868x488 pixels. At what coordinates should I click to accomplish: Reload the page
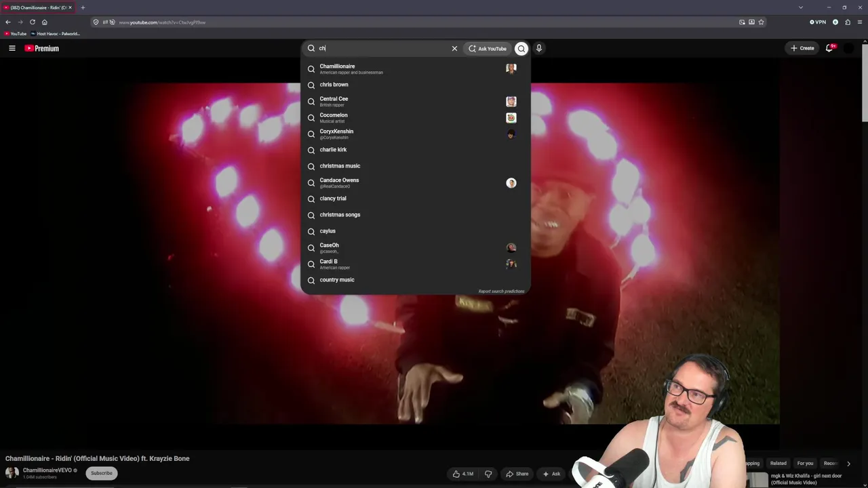[33, 22]
